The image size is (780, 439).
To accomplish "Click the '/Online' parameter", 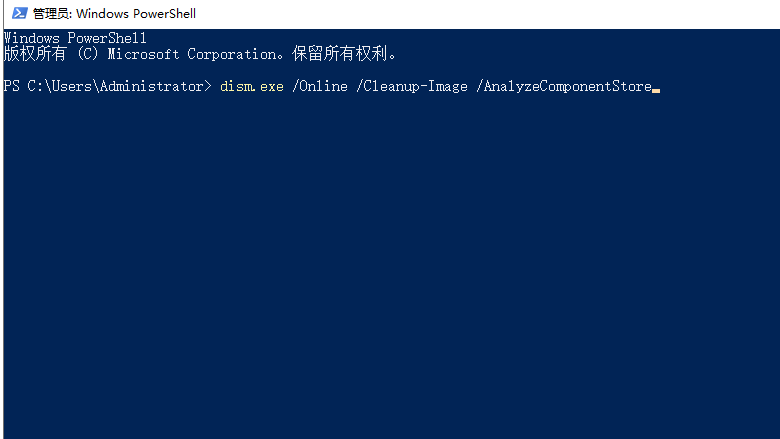I will click(320, 87).
